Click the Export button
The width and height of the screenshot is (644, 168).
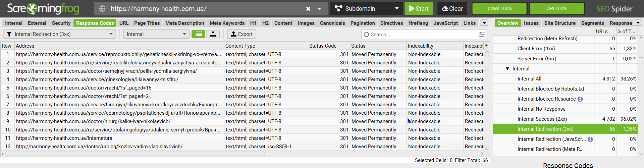coord(241,34)
